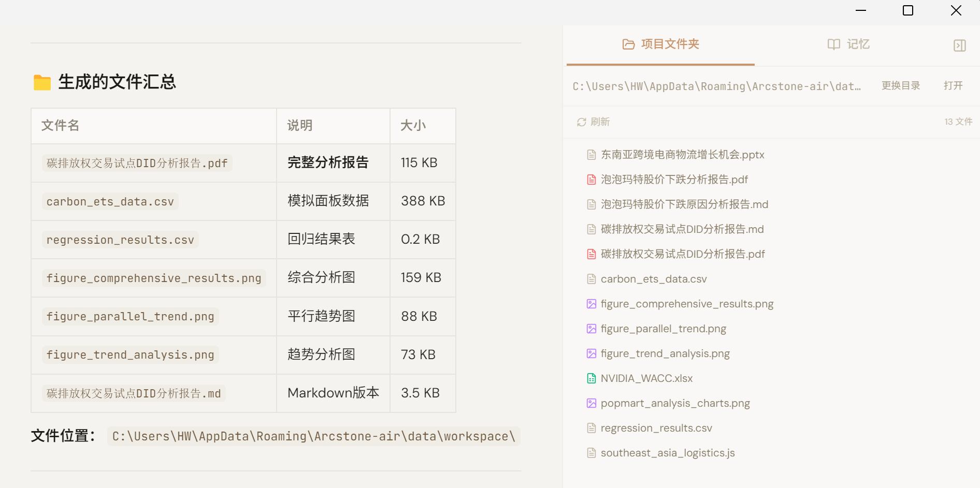
Task: Click the spreadsheet icon beside NVIDIA_WACC.xlsx
Action: coord(591,378)
